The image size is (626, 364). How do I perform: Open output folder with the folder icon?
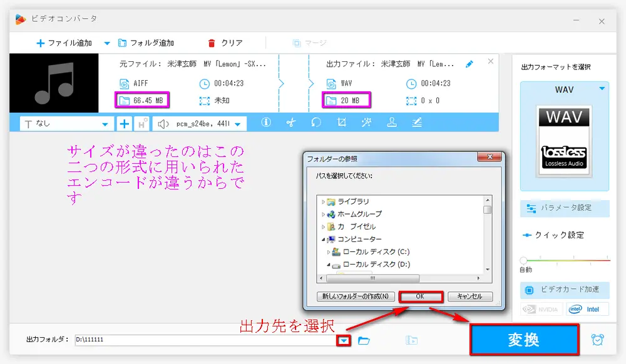coord(364,340)
